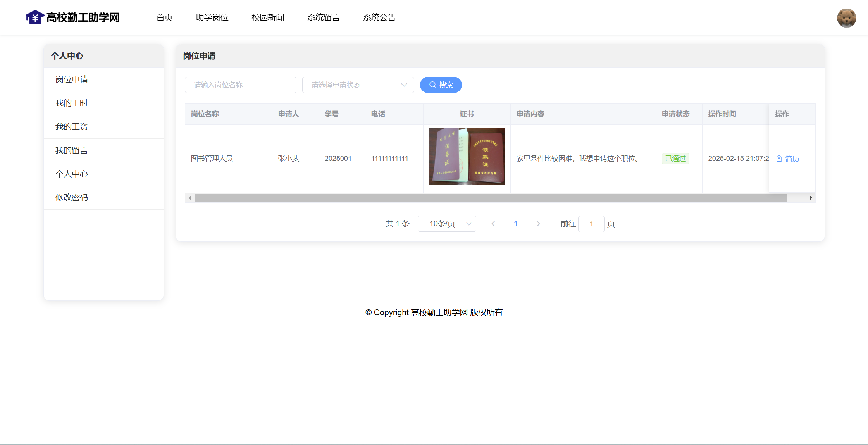Open 我的工资 sidebar item
This screenshot has height=445, width=868.
coord(72,127)
